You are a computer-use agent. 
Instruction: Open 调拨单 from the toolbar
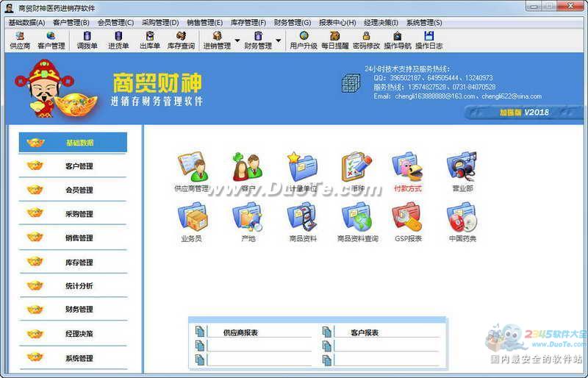click(x=87, y=40)
